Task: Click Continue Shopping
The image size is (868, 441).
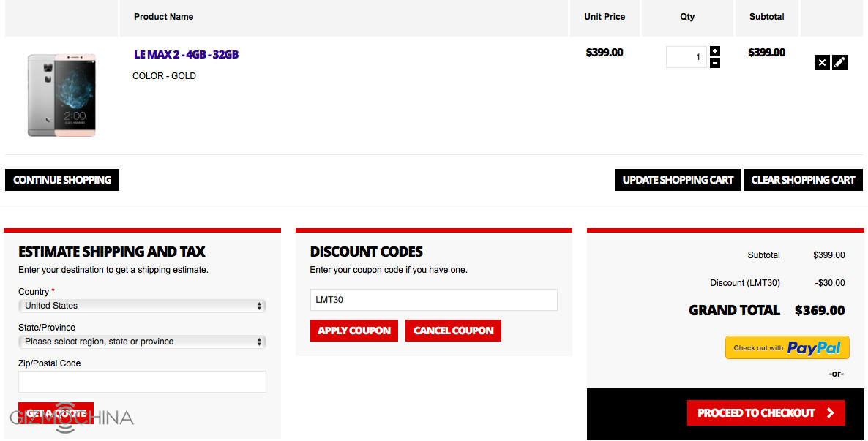Action: (62, 180)
